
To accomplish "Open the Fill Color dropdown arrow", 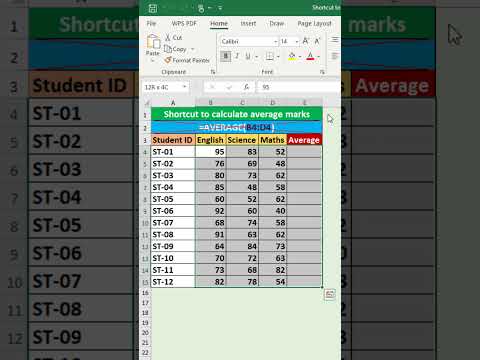I will 300,57.
